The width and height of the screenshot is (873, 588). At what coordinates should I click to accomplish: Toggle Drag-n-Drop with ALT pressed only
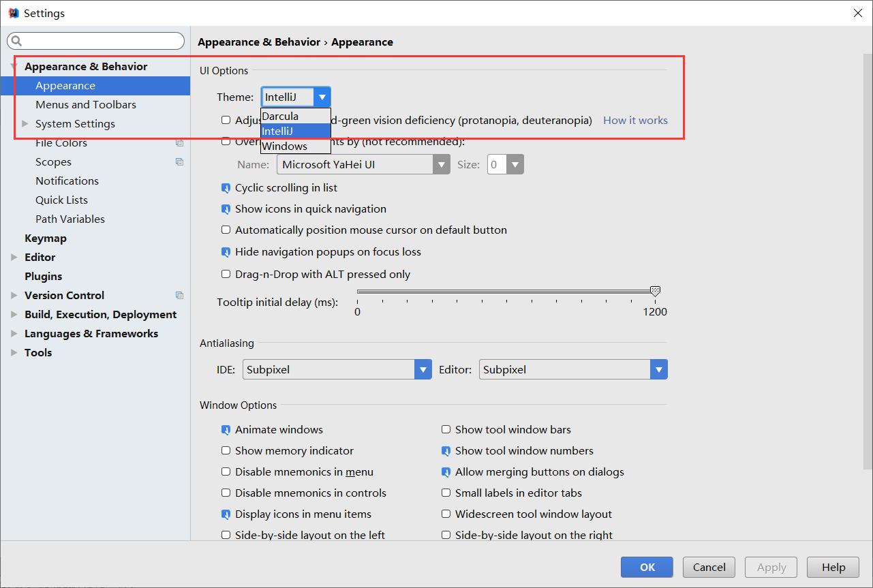pyautogui.click(x=226, y=275)
